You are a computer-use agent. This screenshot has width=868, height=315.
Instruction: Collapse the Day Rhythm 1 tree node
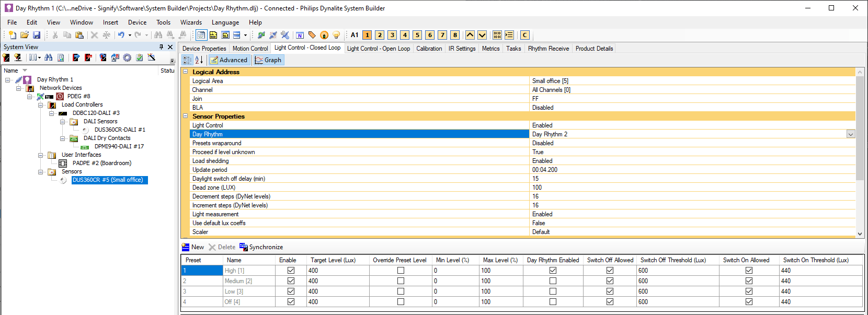[7, 80]
